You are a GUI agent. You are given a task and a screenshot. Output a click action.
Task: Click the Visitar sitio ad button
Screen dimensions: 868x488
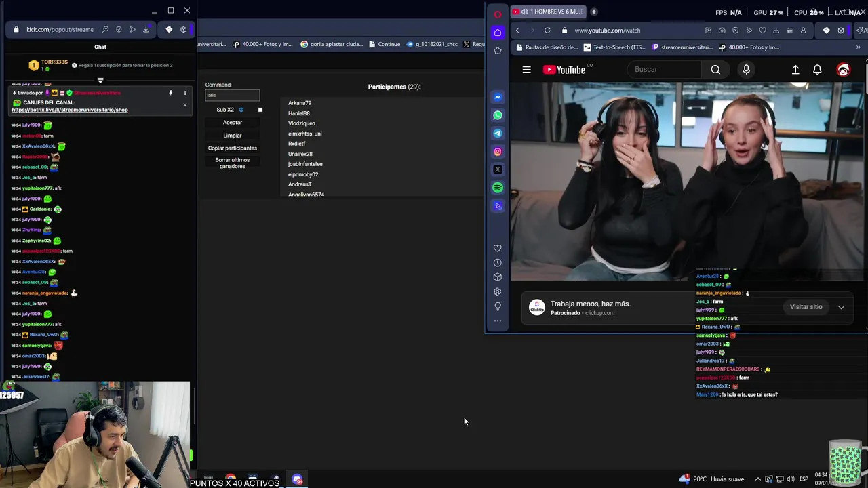coord(806,307)
